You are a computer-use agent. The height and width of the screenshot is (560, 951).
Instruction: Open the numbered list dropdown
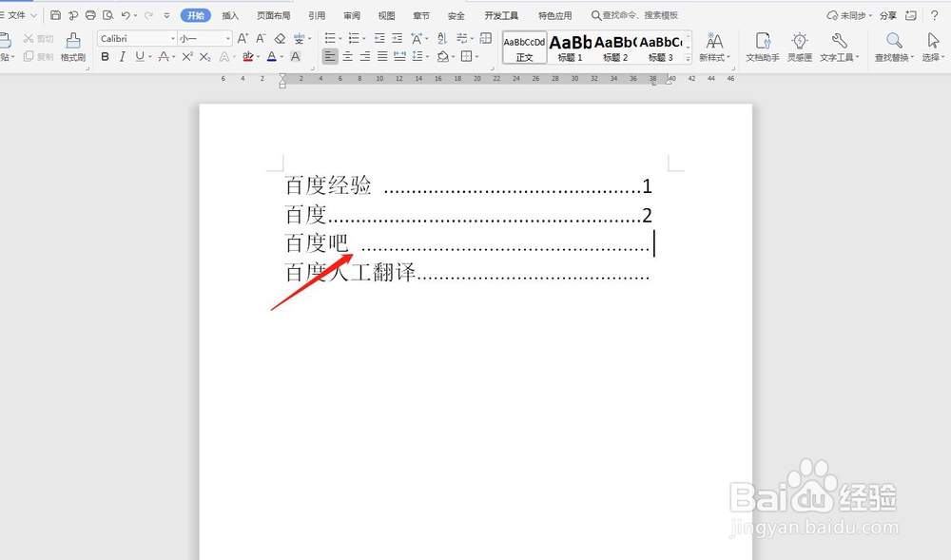click(x=364, y=39)
